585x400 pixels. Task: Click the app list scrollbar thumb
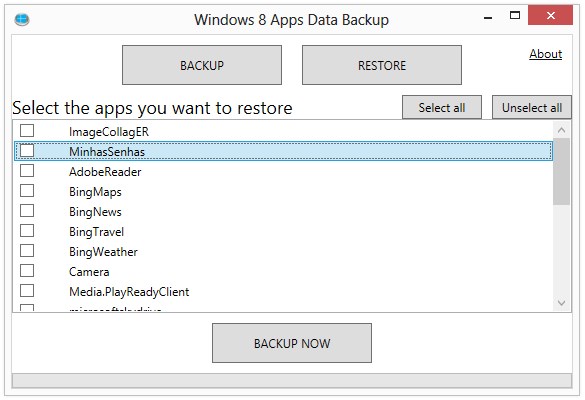point(561,171)
